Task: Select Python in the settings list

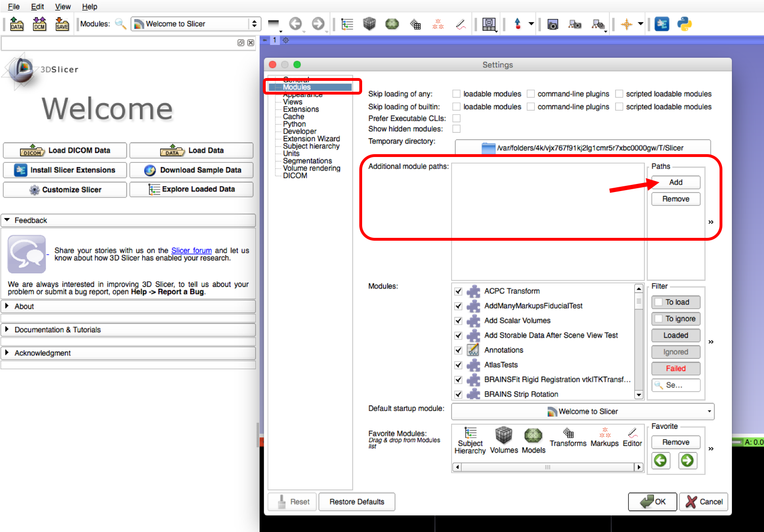Action: click(294, 124)
